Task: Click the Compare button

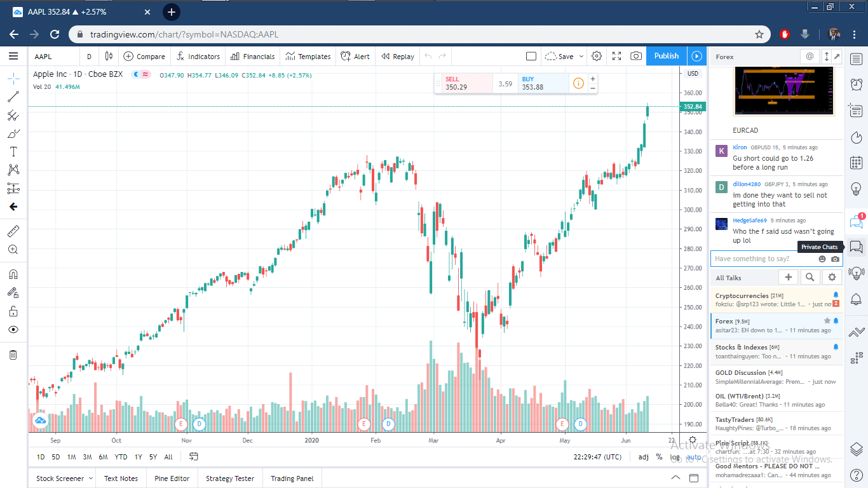Action: 144,57
